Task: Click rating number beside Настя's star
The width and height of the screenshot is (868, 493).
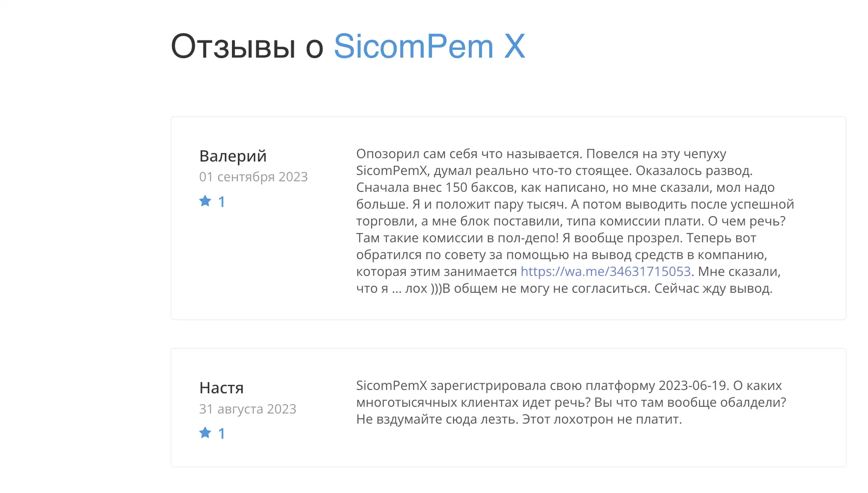Action: 221,434
